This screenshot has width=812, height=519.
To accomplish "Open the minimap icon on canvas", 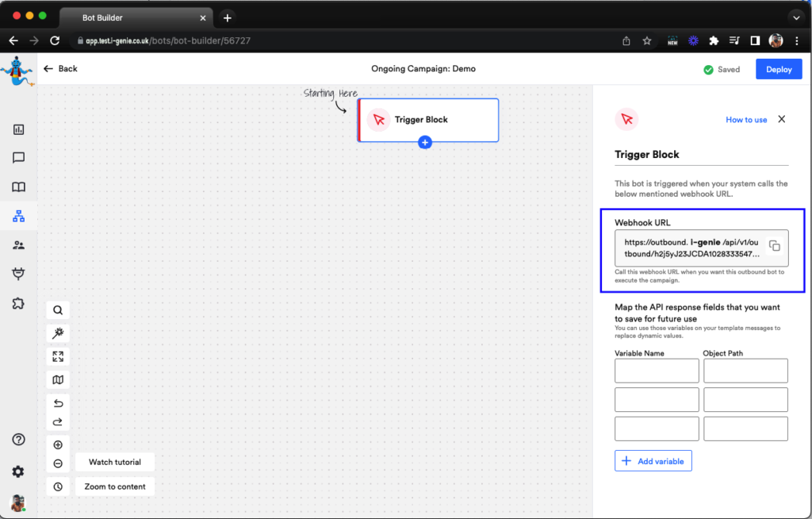I will point(58,380).
